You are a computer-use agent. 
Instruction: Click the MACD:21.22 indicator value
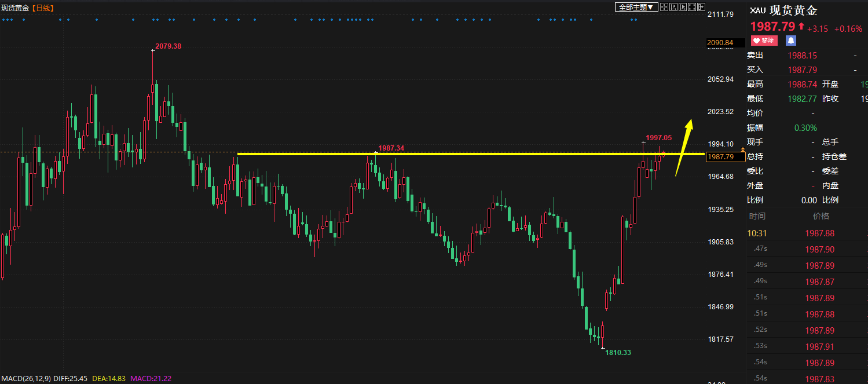151,378
